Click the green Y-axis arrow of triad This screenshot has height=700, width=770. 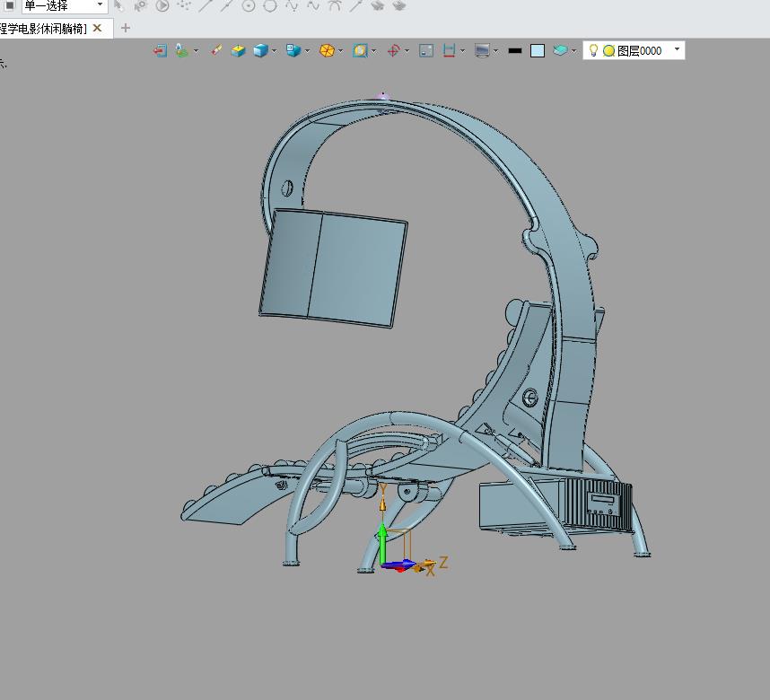point(382,541)
